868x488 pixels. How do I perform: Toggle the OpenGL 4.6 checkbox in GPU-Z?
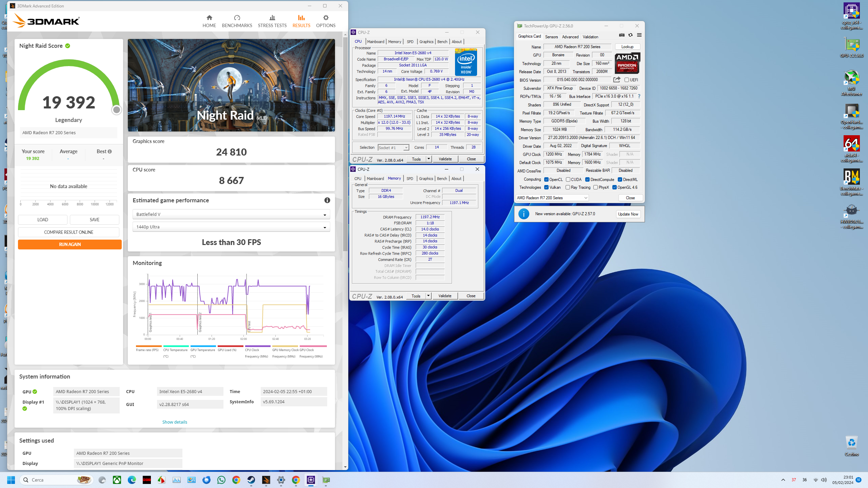pos(614,187)
